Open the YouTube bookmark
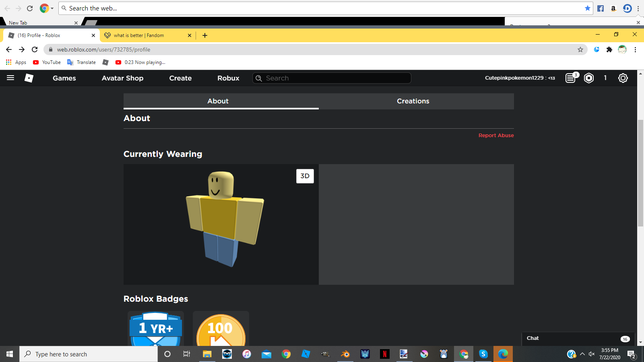 pos(47,62)
